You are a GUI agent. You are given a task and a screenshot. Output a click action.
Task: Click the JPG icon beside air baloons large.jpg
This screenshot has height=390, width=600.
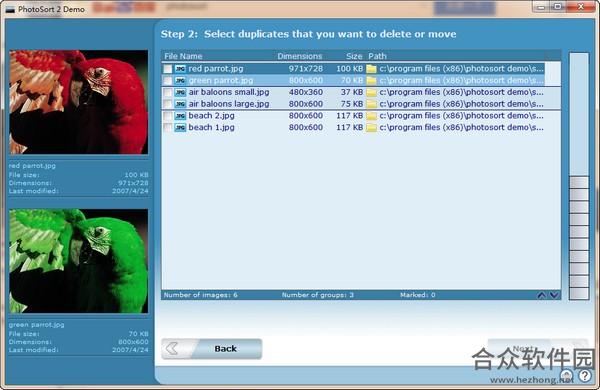coord(180,104)
